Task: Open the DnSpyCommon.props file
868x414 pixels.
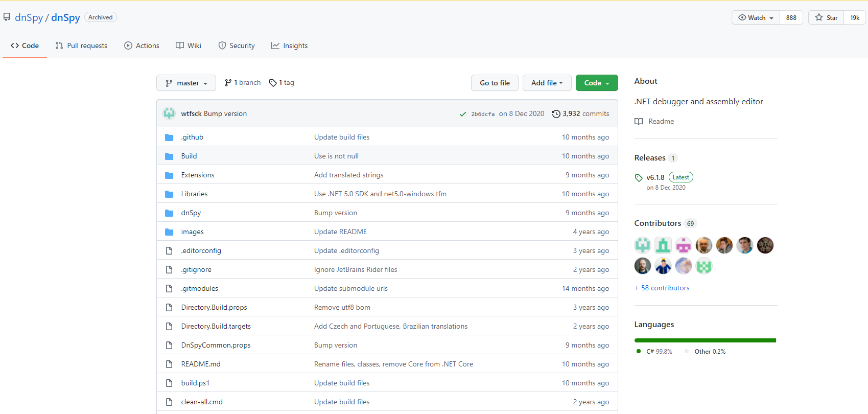Action: (216, 346)
